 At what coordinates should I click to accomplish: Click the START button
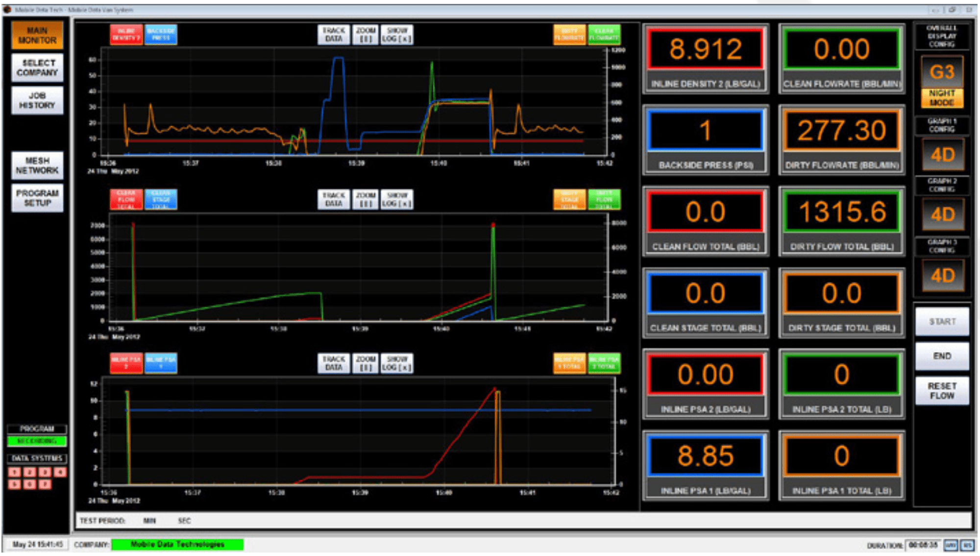942,322
